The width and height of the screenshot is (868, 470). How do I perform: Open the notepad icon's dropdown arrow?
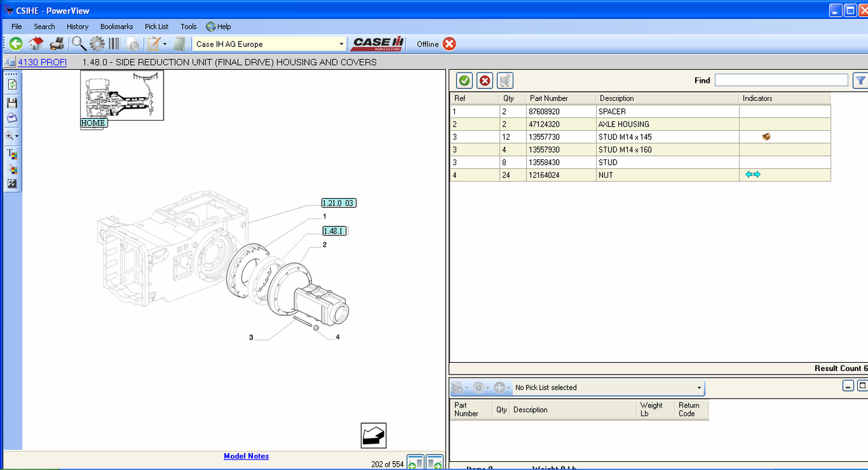click(165, 44)
